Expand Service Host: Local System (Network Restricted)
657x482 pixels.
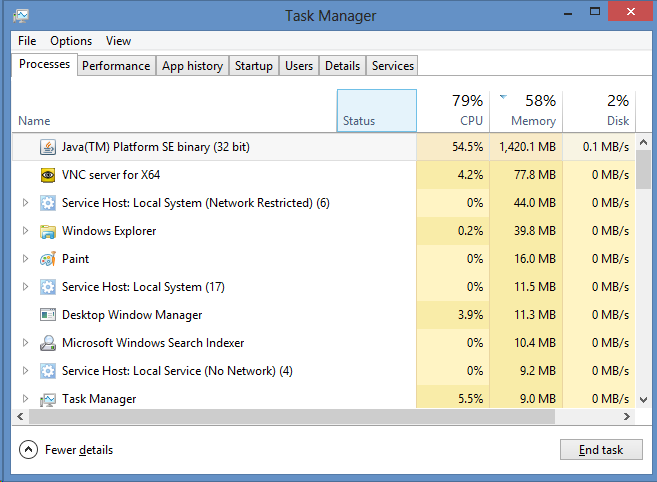point(25,203)
